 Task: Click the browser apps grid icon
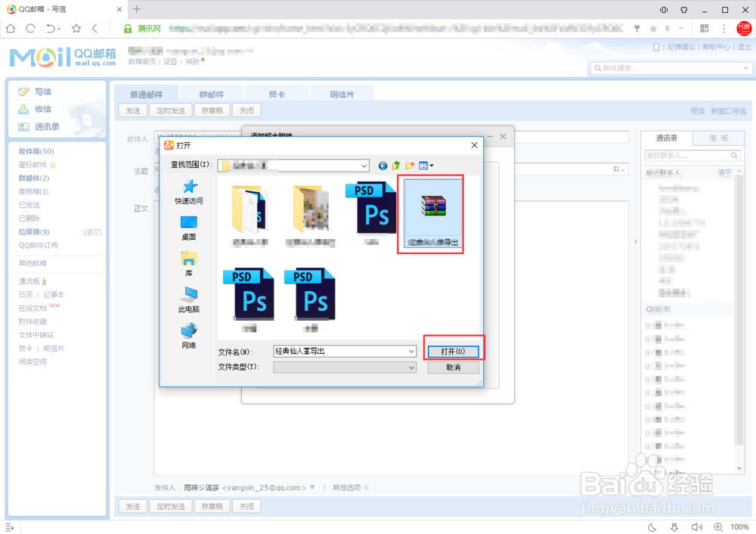(705, 29)
